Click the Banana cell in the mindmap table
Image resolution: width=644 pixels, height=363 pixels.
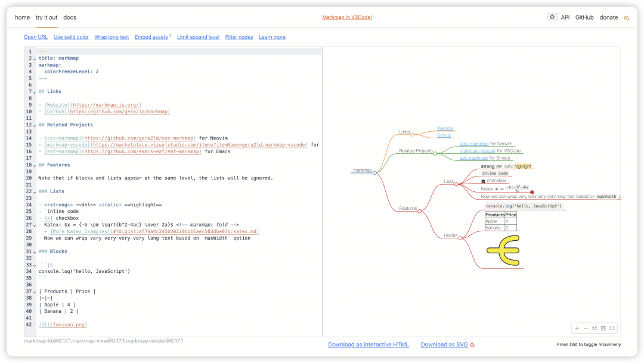494,228
